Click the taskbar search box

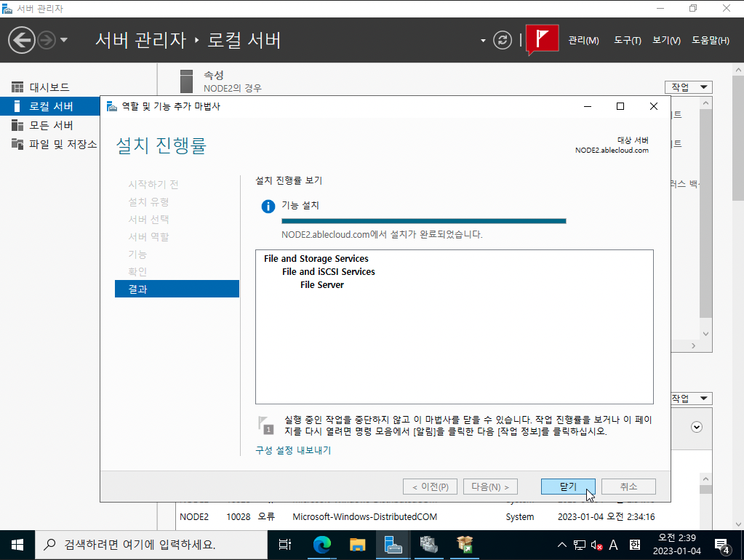click(x=151, y=545)
